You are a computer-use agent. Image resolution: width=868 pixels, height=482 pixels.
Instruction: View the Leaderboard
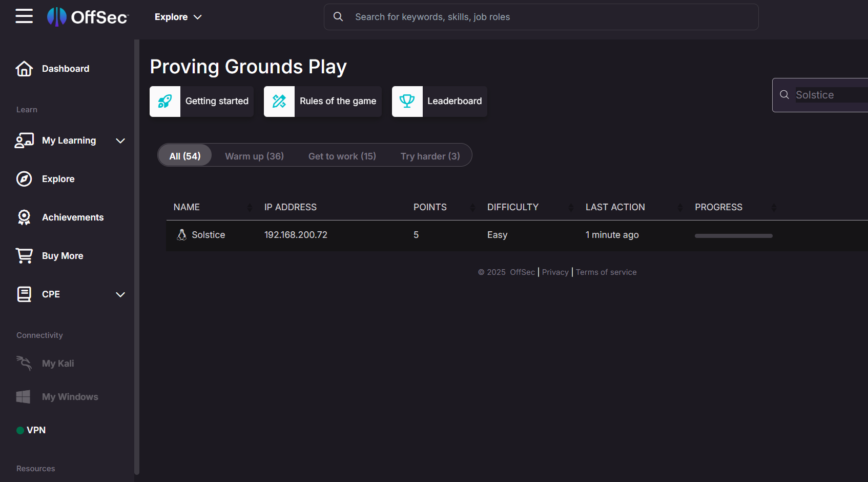pyautogui.click(x=440, y=102)
